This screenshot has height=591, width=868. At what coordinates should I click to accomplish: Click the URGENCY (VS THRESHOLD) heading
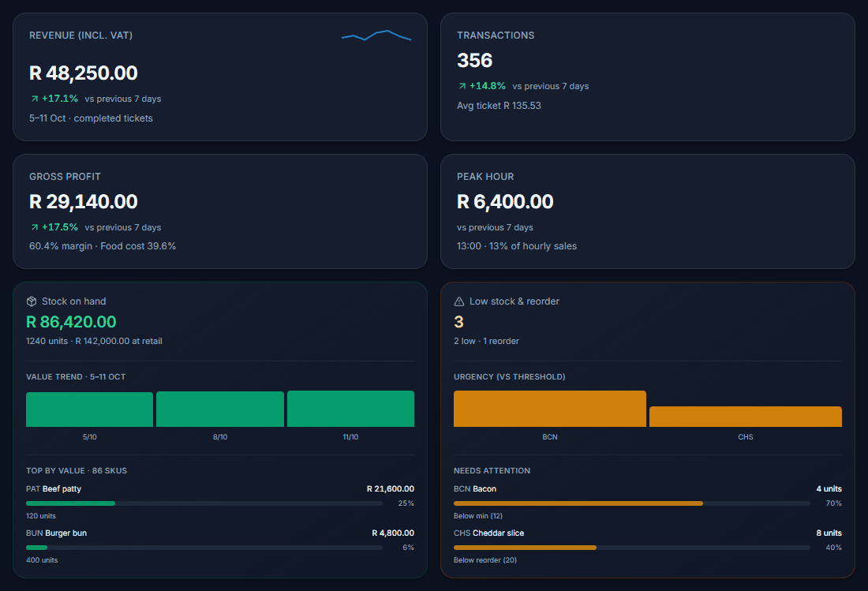point(509,377)
